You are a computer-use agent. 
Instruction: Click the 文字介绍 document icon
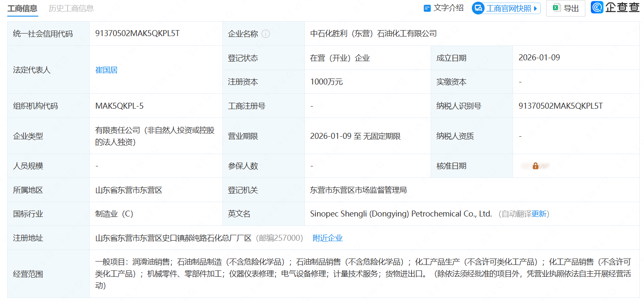(x=427, y=8)
